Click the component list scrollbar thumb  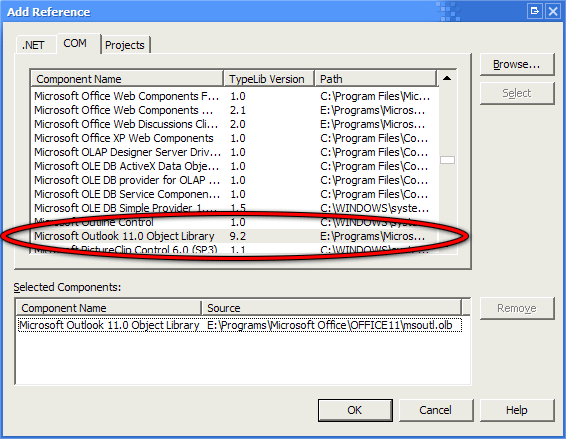(447, 160)
